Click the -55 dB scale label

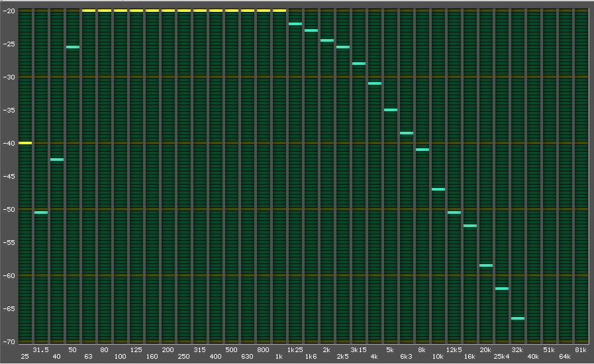9,242
